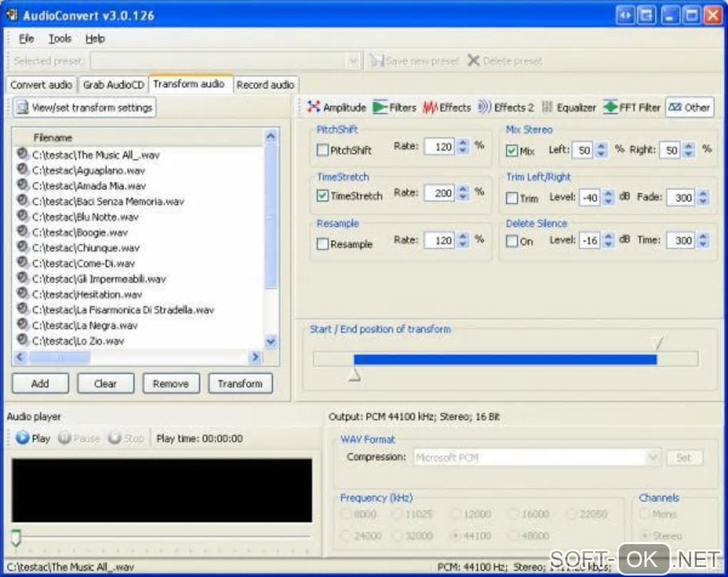Switch to the Grab AudioCD tab
The height and width of the screenshot is (577, 728).
113,85
